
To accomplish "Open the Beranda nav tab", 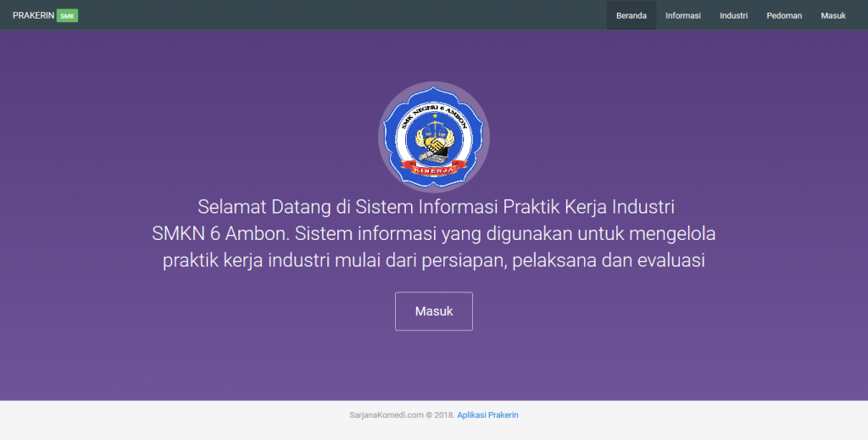I will pyautogui.click(x=631, y=15).
